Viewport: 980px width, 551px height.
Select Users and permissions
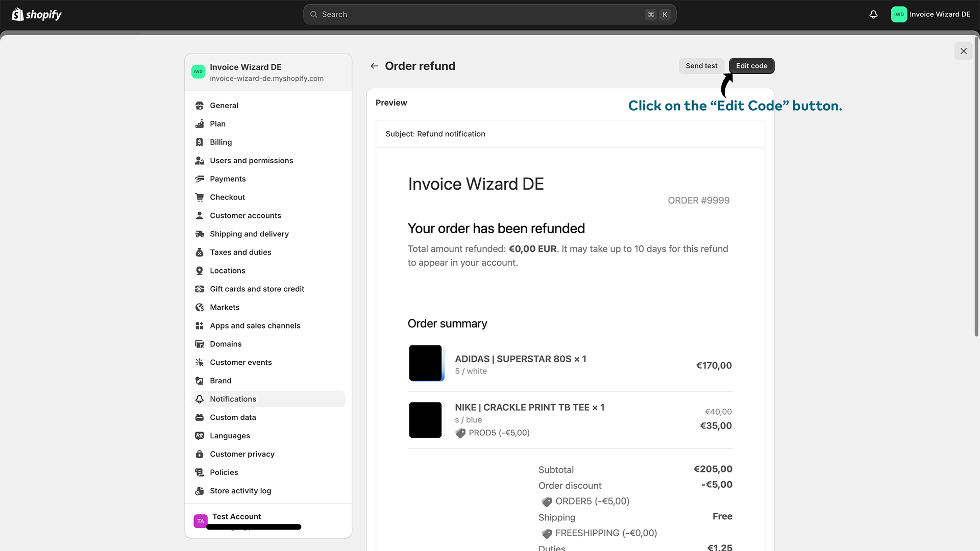(x=268, y=161)
